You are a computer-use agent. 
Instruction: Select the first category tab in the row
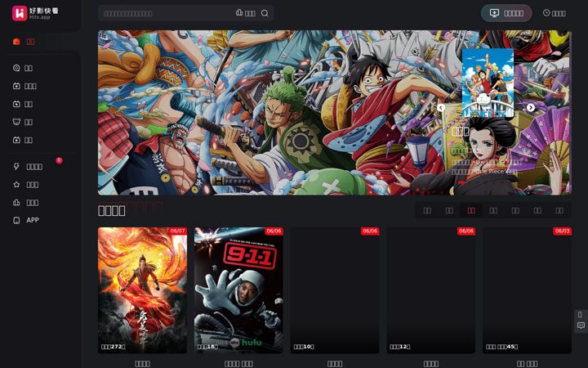point(427,211)
